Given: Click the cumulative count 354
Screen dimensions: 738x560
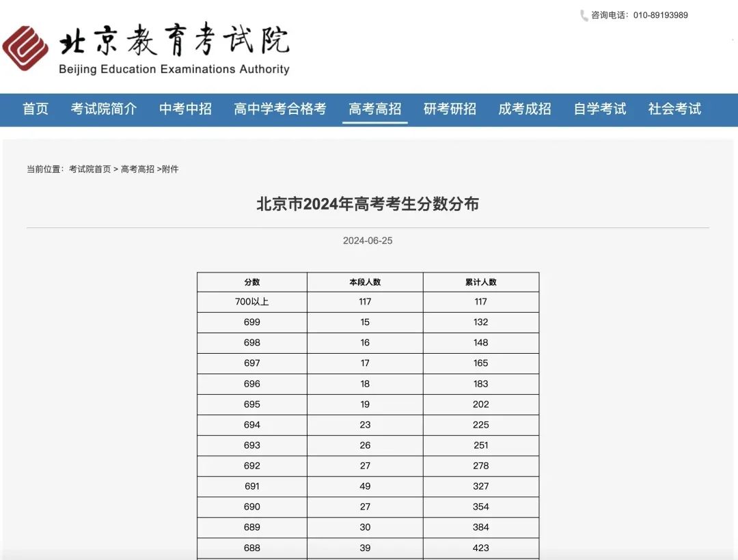Looking at the screenshot, I should (x=480, y=507).
